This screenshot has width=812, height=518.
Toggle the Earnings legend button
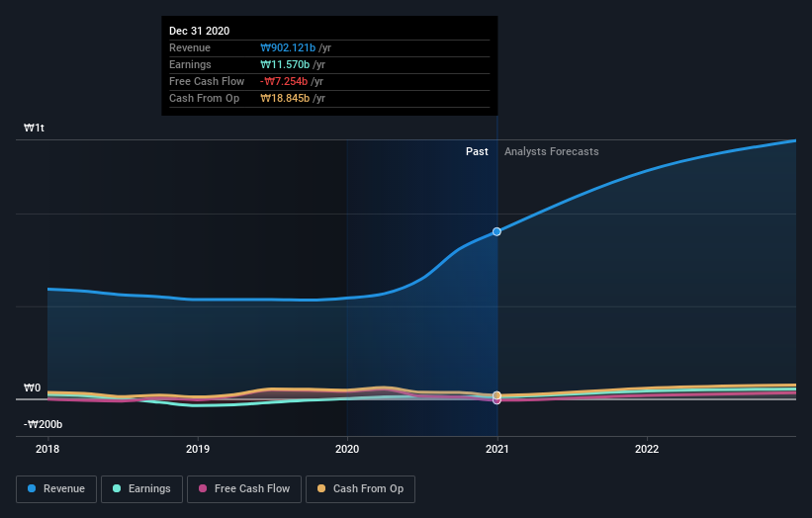pyautogui.click(x=141, y=489)
